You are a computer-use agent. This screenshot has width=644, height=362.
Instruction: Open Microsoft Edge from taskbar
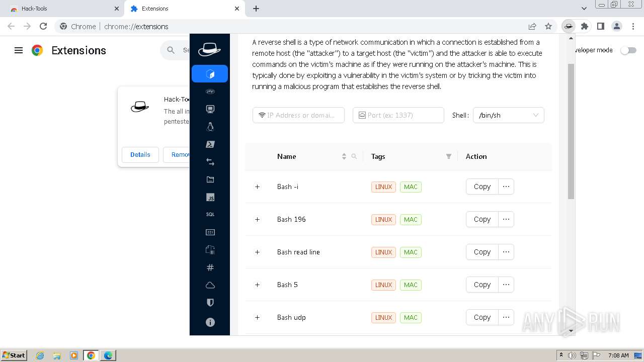point(108,355)
